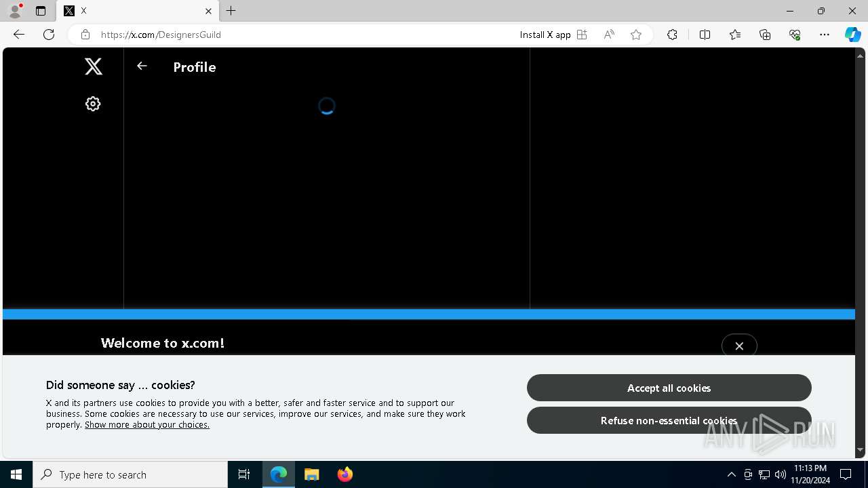868x488 pixels.
Task: Open the Windows Start menu
Action: click(x=16, y=474)
